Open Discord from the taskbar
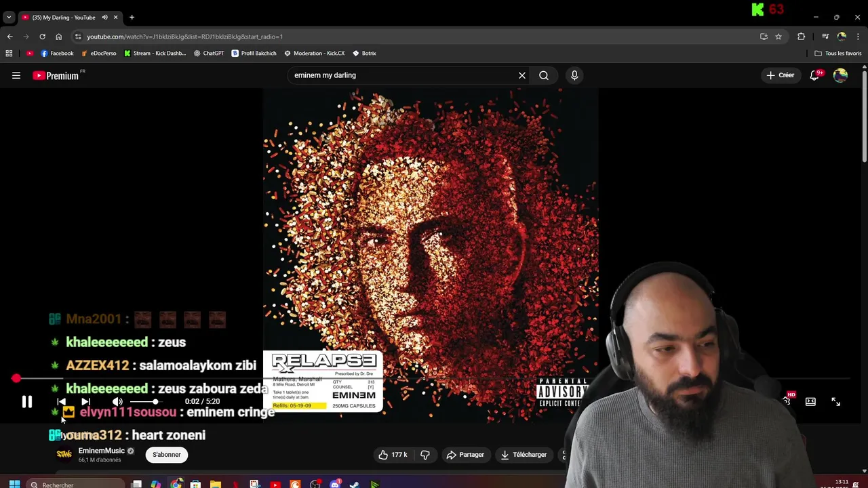 click(x=335, y=484)
